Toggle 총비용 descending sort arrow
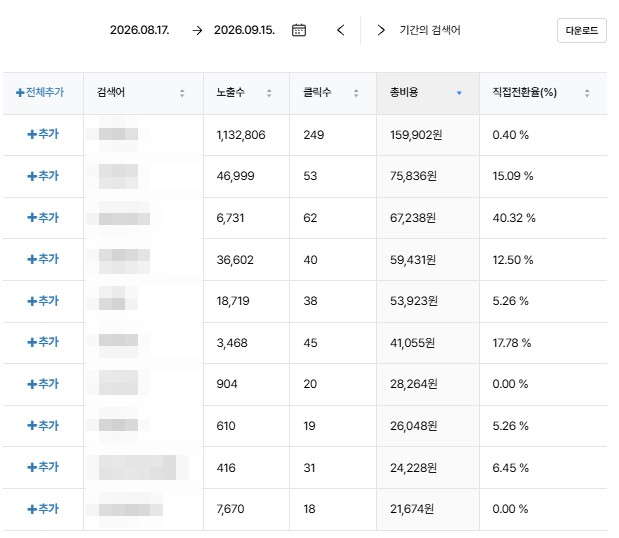Image resolution: width=619 pixels, height=538 pixels. (x=459, y=93)
